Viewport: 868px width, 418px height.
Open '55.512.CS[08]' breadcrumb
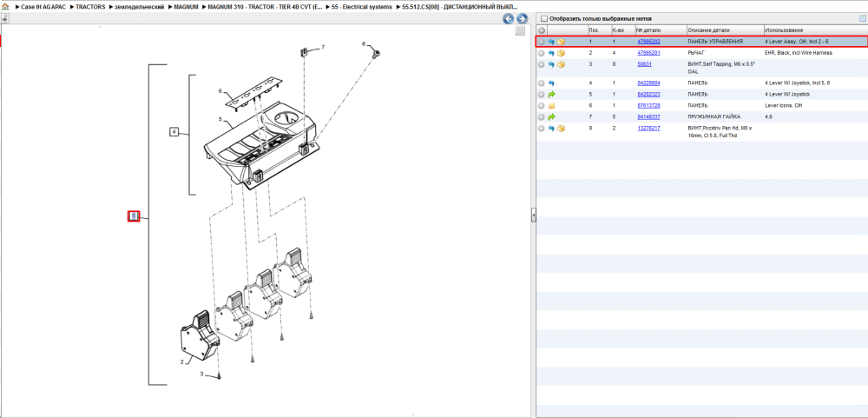click(x=459, y=7)
